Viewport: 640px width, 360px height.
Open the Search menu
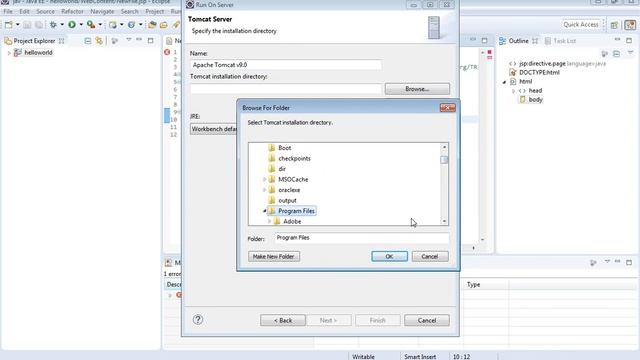coord(129,11)
